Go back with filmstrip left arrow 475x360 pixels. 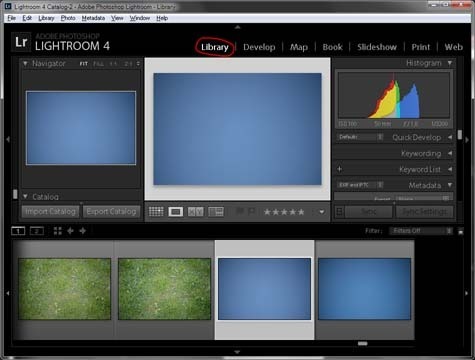[x=70, y=231]
